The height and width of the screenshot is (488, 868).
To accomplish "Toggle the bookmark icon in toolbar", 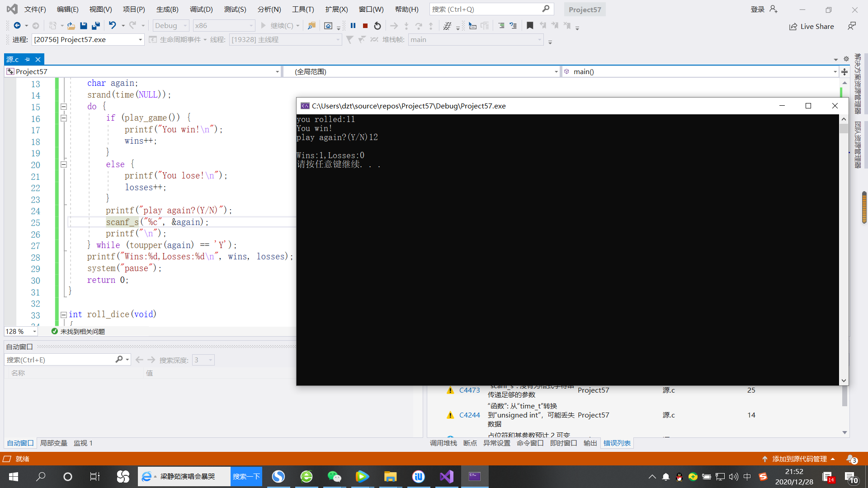I will (530, 26).
